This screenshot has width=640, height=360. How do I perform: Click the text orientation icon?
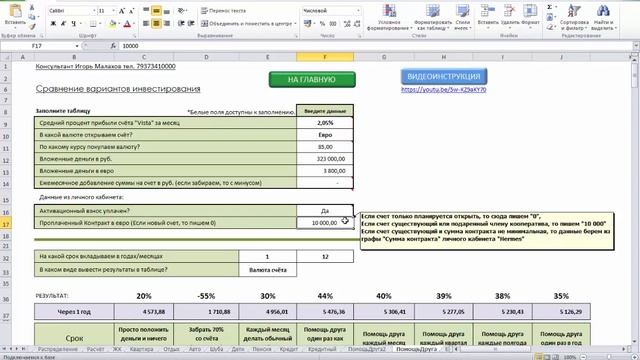[181, 11]
